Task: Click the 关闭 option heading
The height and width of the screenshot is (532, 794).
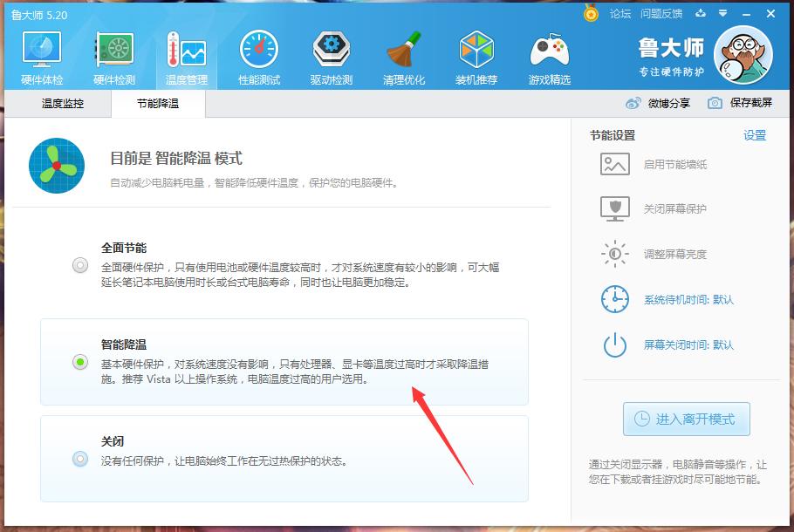Action: pyautogui.click(x=113, y=441)
